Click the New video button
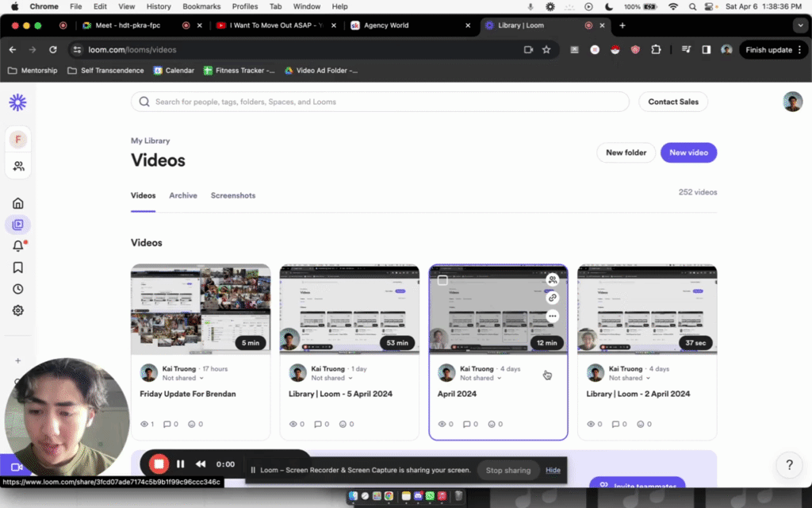 [688, 152]
